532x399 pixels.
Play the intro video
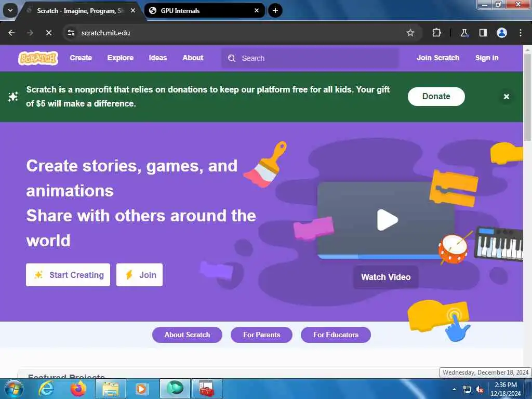[387, 220]
